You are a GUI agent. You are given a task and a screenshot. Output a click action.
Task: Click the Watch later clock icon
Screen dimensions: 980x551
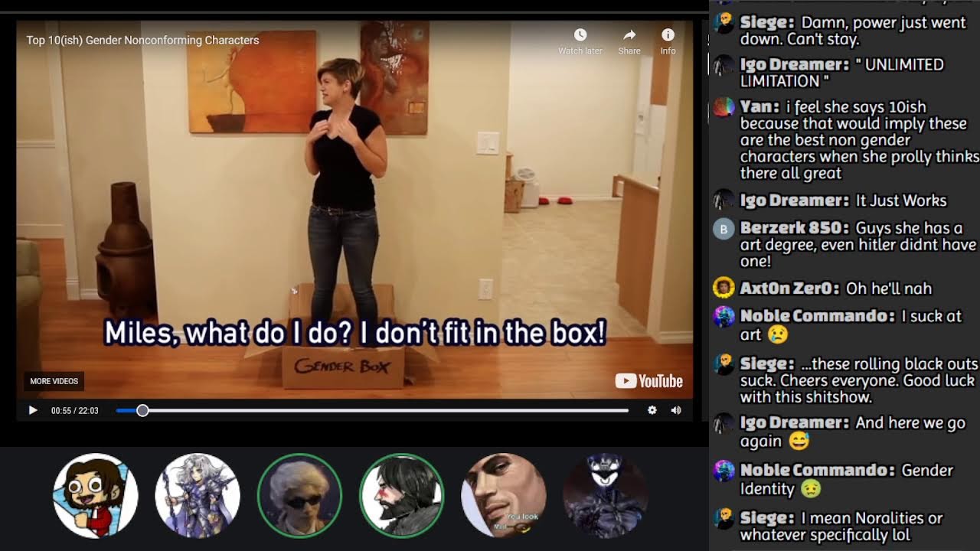point(580,35)
